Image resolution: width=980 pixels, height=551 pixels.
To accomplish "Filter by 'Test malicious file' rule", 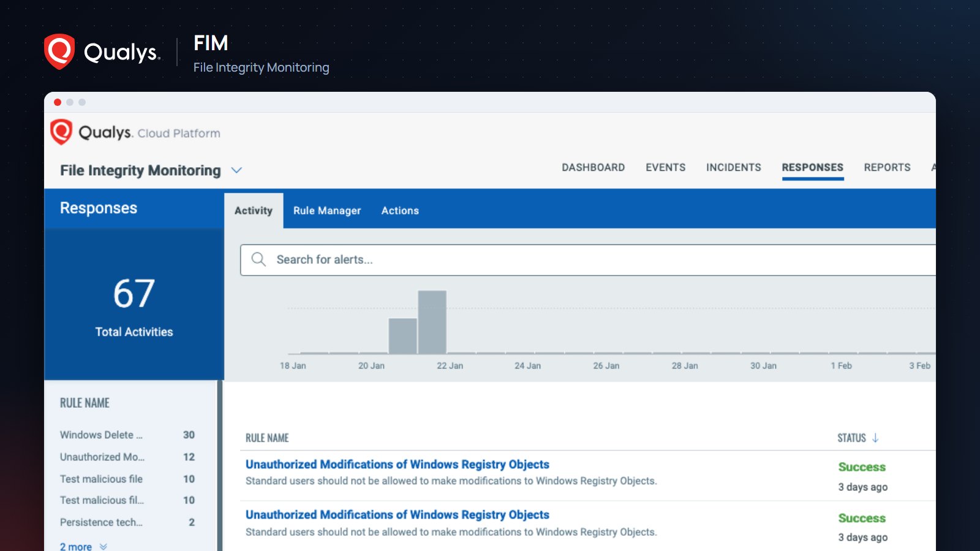I will 101,479.
